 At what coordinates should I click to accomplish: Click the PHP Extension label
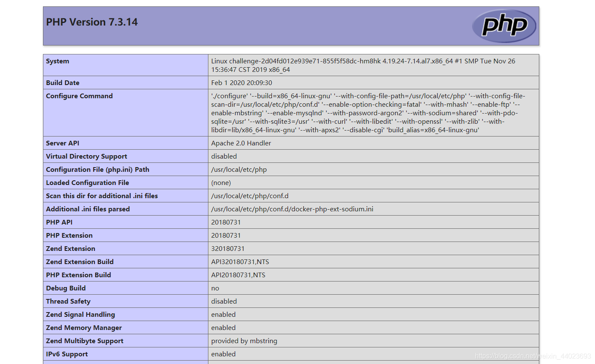point(69,236)
